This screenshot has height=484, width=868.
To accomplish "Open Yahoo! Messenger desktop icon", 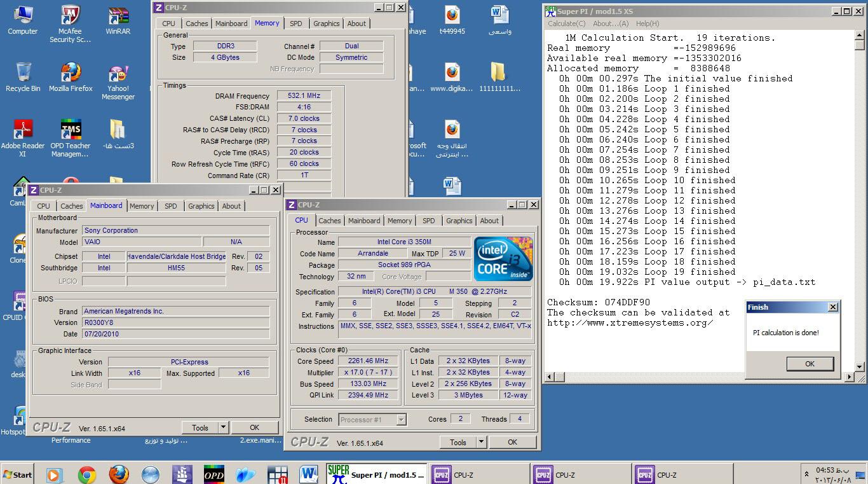I will click(x=118, y=81).
